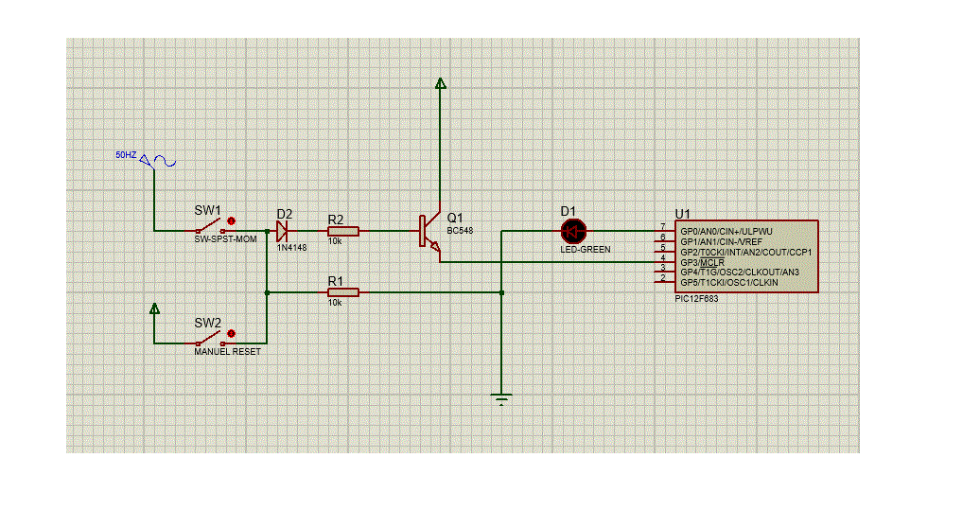This screenshot has height=528, width=980.
Task: Click pin number 2 on U1
Action: click(x=663, y=278)
